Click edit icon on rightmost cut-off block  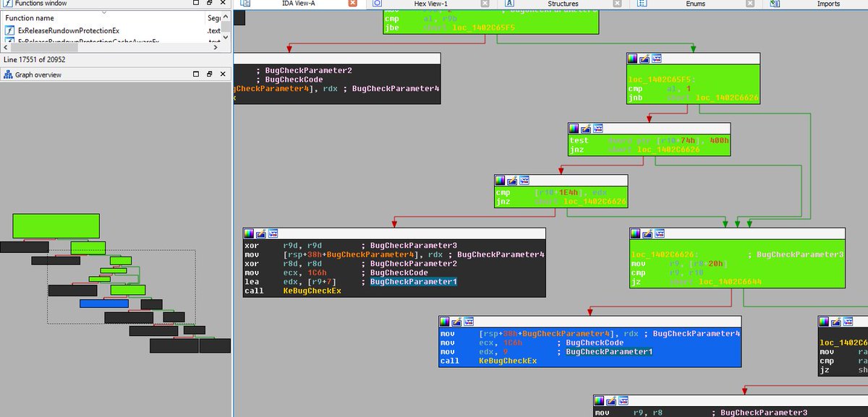(x=837, y=322)
